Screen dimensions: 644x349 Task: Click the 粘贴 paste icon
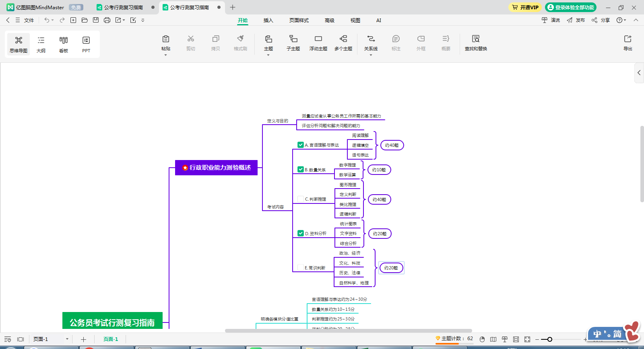click(x=166, y=39)
